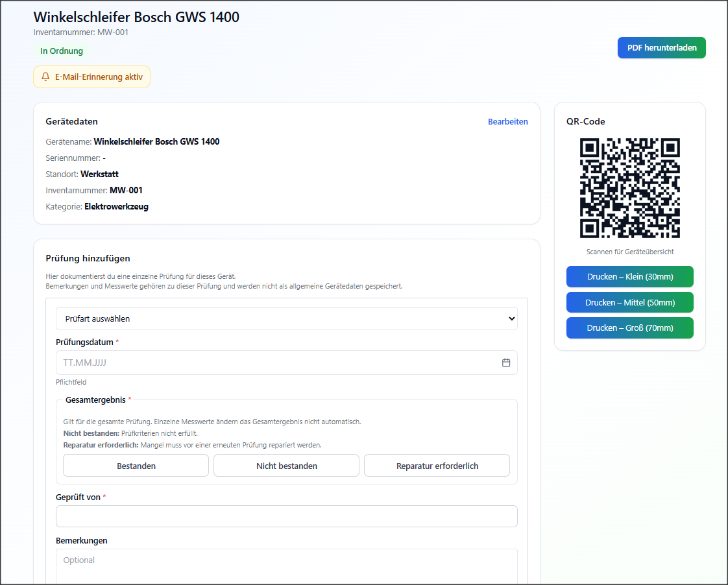
Task: Click the Pflichtfeld hint under the date field
Action: 71,382
